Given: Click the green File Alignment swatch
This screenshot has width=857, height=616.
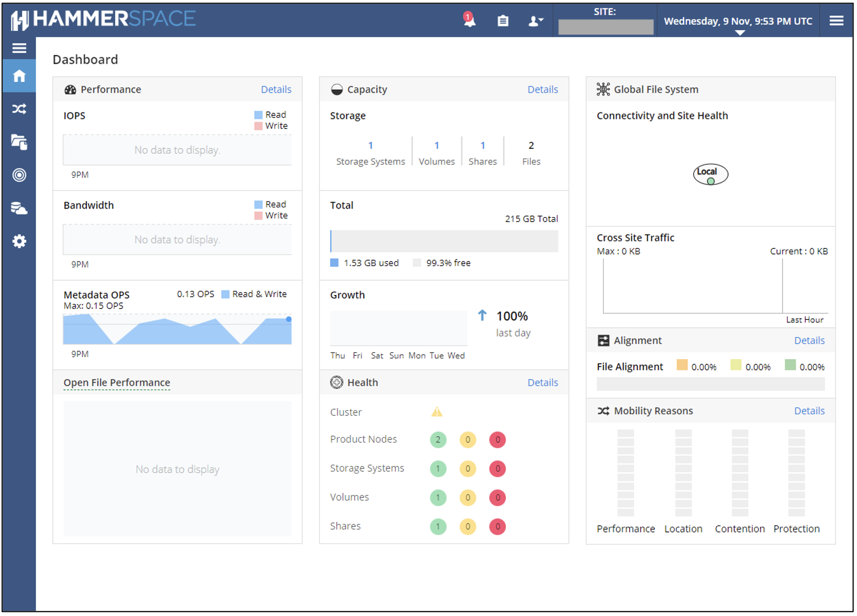Looking at the screenshot, I should click(x=790, y=365).
